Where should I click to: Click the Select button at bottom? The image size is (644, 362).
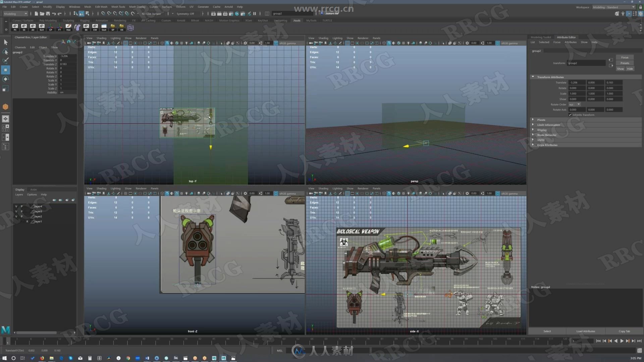547,331
